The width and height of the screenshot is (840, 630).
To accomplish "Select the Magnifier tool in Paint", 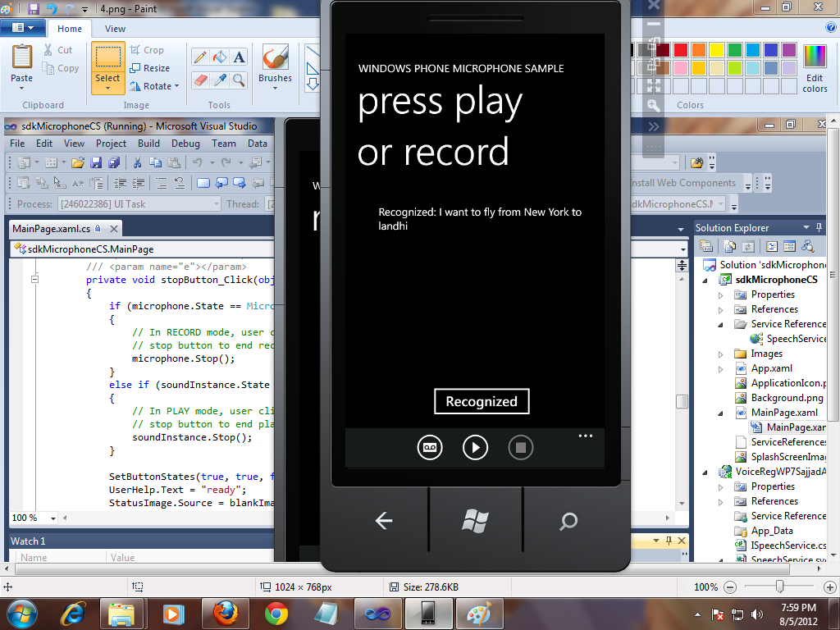I will (239, 80).
